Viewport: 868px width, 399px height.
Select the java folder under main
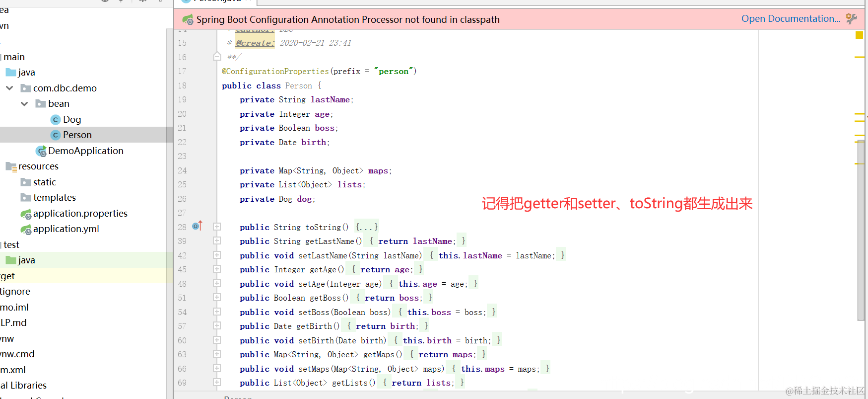(26, 72)
